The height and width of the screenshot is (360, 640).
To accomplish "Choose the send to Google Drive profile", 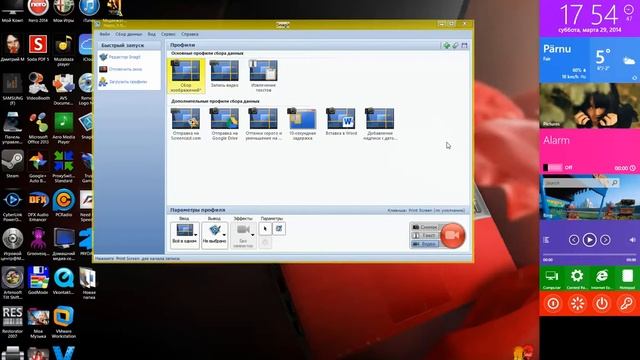I will (224, 124).
